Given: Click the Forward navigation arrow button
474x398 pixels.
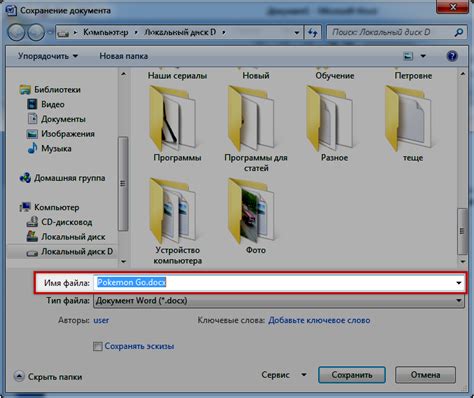Looking at the screenshot, I should (x=35, y=33).
